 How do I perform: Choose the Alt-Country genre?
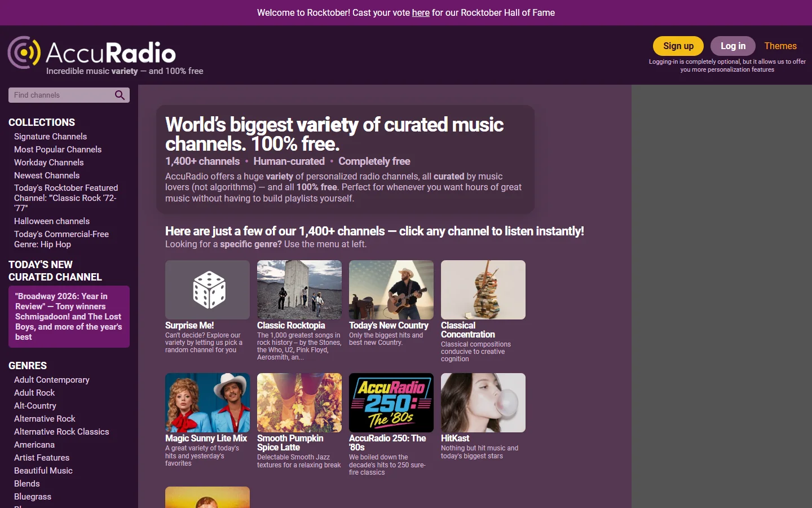35,406
